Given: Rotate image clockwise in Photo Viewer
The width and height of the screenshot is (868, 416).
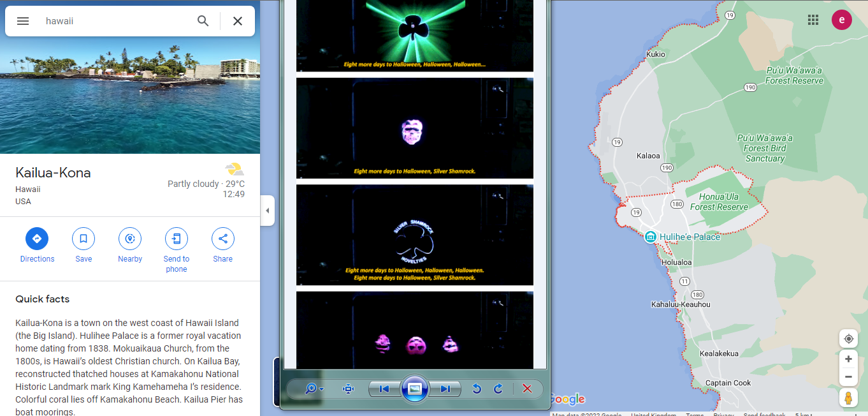Looking at the screenshot, I should click(x=498, y=389).
